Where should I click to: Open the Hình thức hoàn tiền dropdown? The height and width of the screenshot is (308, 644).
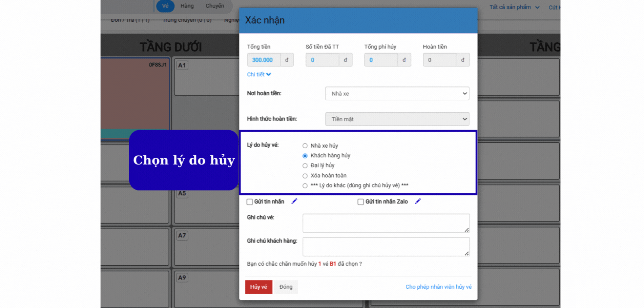(397, 119)
